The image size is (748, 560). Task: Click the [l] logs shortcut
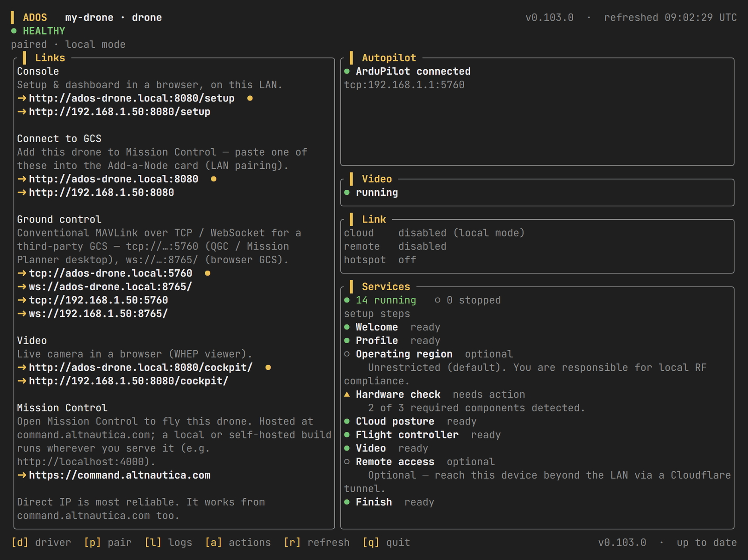coord(168,542)
